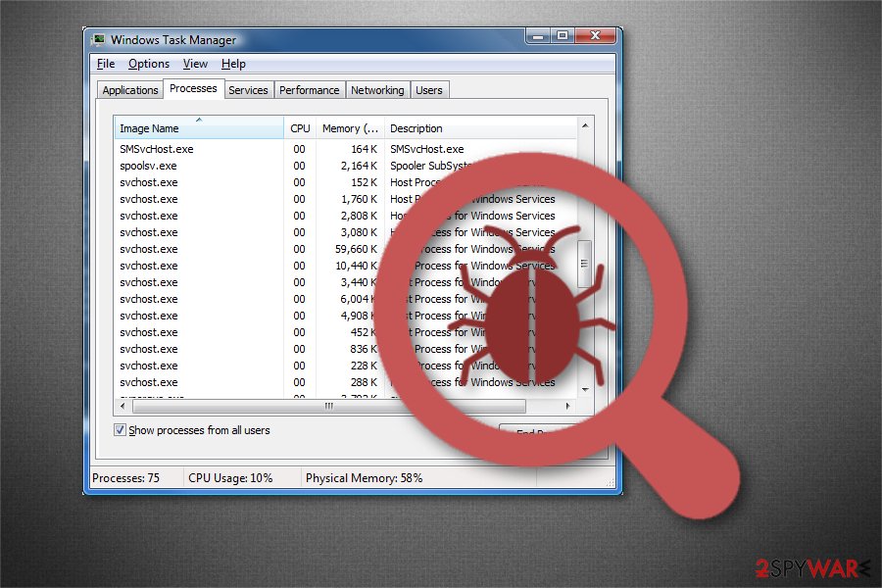This screenshot has width=882, height=588.
Task: Select svchost.exe using 3,440 K memory
Action: (x=345, y=282)
